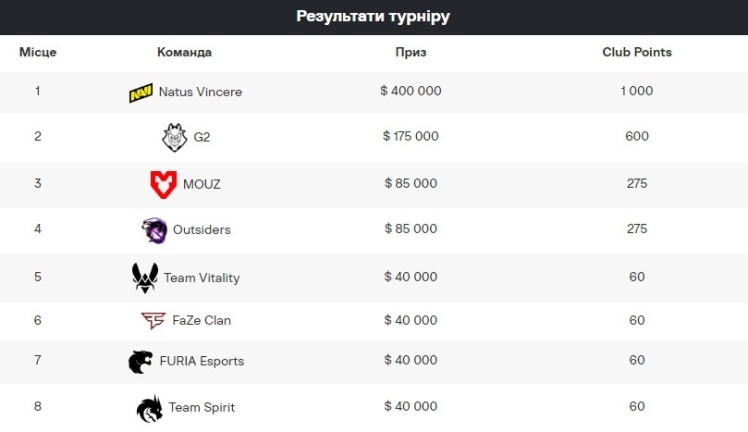The image size is (748, 432).
Task: Click the Результати турніру title bar
Action: pyautogui.click(x=374, y=17)
